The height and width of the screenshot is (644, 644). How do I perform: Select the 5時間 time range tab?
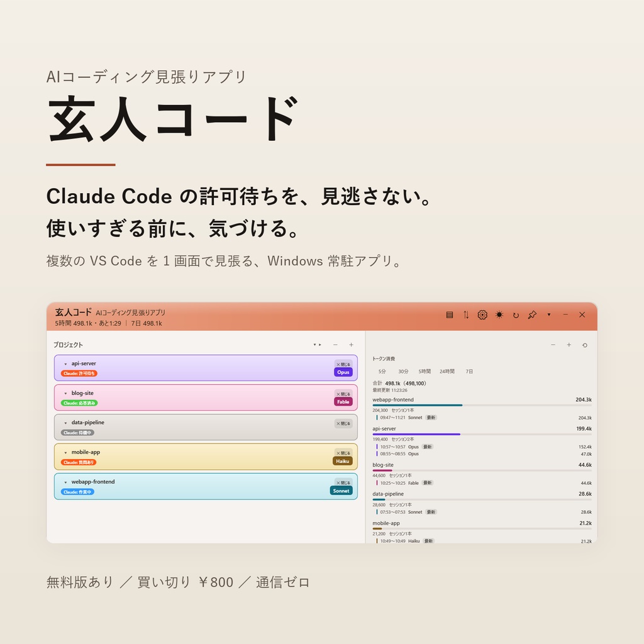[425, 371]
